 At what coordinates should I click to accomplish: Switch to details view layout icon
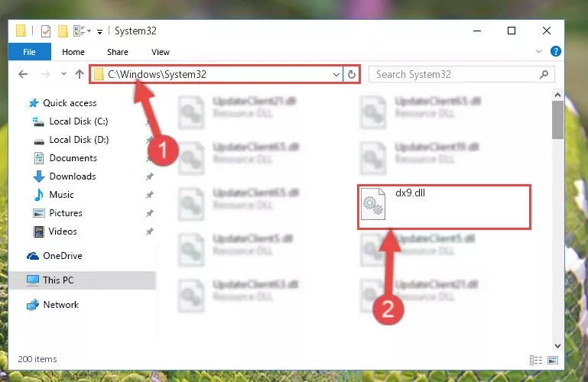pos(536,360)
